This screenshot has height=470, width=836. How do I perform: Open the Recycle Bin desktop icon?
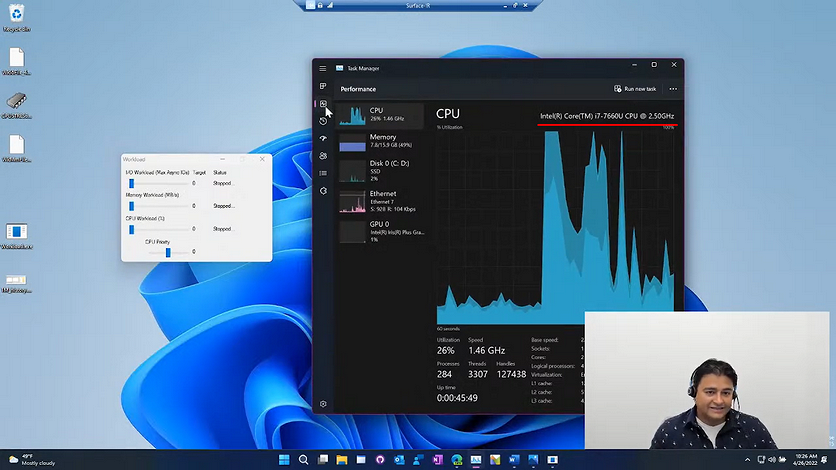[x=17, y=18]
